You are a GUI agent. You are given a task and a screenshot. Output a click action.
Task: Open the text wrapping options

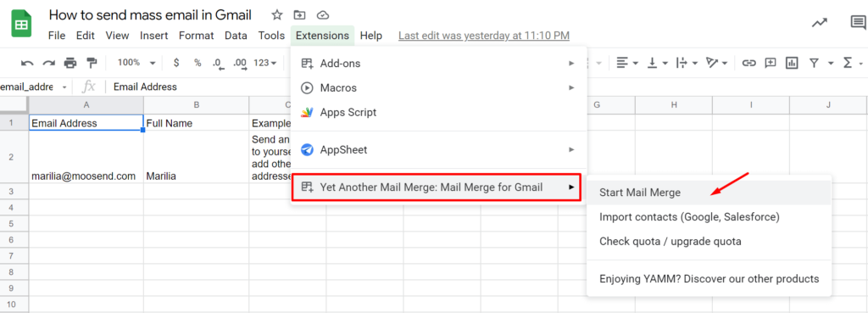click(x=687, y=63)
